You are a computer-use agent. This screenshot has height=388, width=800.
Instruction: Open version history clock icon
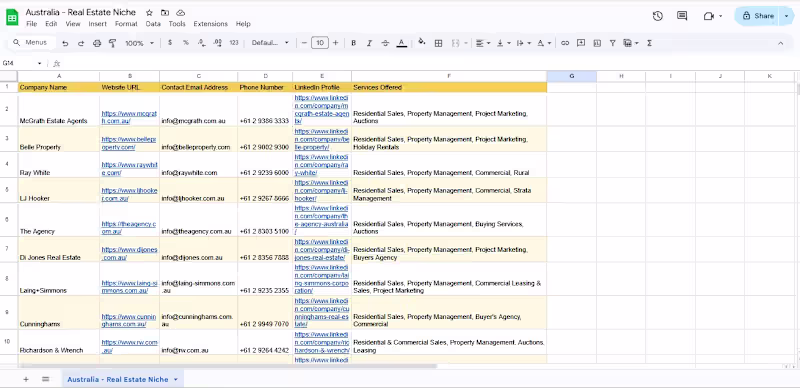pos(658,16)
